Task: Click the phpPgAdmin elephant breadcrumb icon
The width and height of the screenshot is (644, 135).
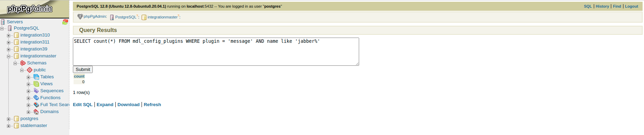Action: click(x=80, y=16)
